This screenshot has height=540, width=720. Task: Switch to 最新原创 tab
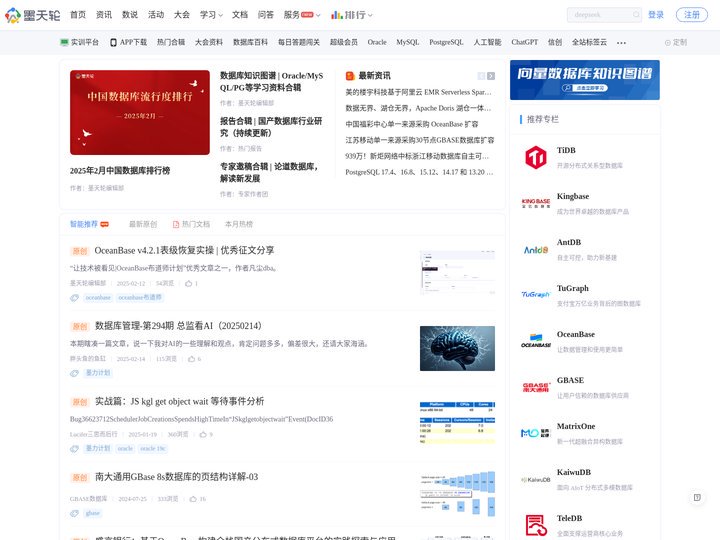tap(143, 224)
